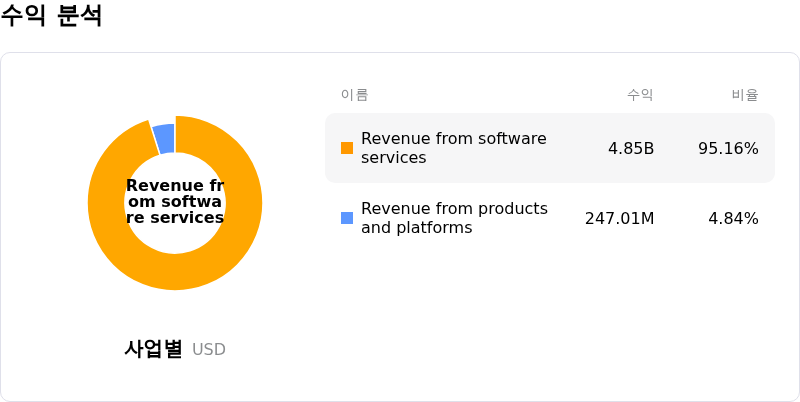The height and width of the screenshot is (402, 800).
Task: Click the 사업별 chart label
Action: tap(153, 349)
